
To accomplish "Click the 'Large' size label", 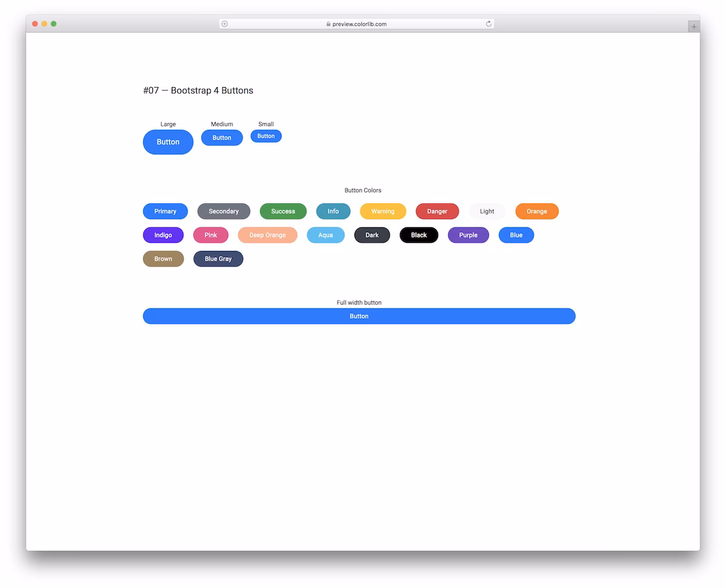I will [x=168, y=124].
